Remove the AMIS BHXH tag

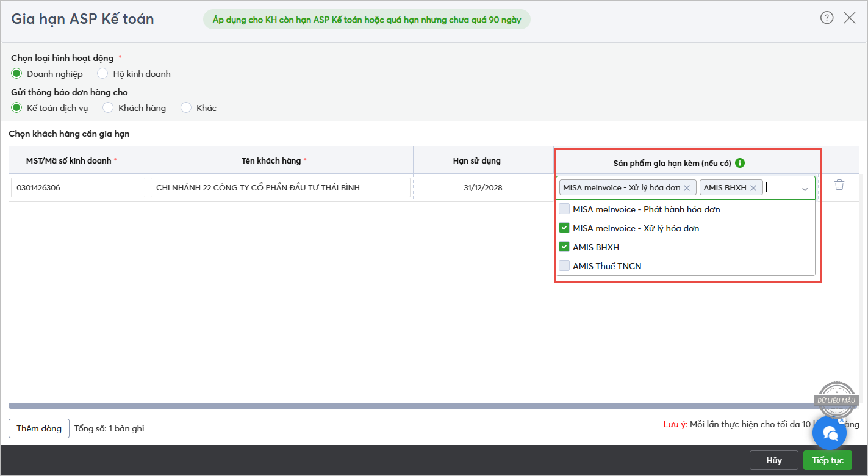pos(753,188)
